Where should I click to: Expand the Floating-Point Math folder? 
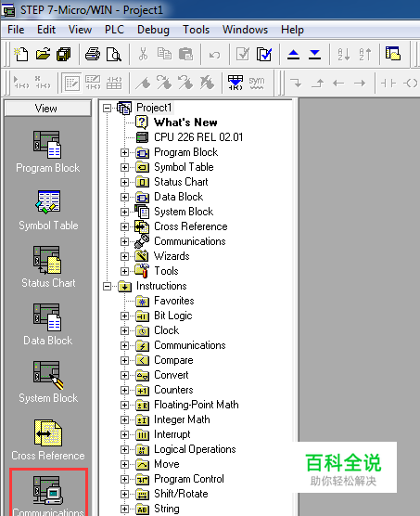click(124, 406)
